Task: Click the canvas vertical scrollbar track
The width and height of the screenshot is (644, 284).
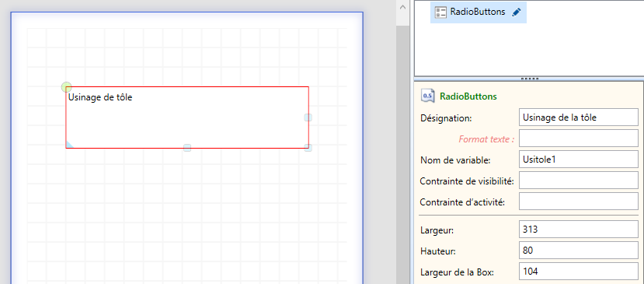Action: click(x=402, y=155)
